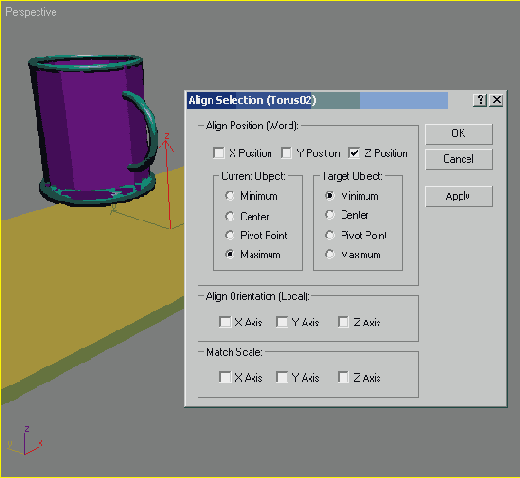Select Center under Target Object
Image resolution: width=520 pixels, height=478 pixels.
click(330, 215)
